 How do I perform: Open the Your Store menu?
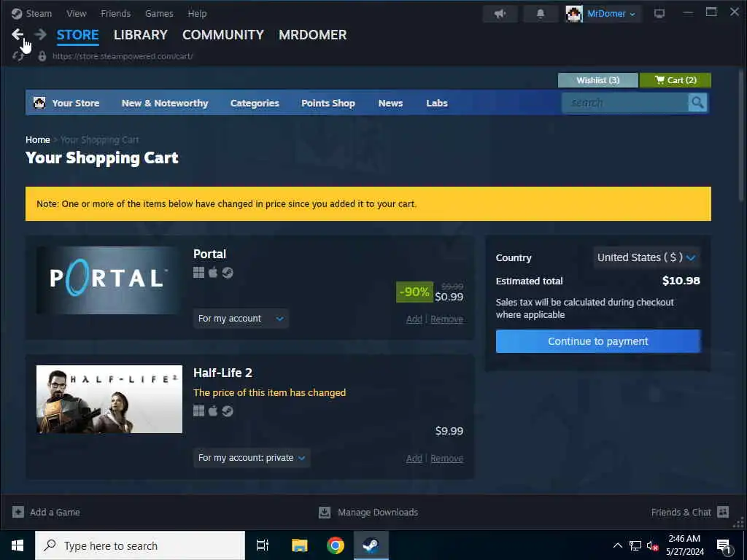76,103
